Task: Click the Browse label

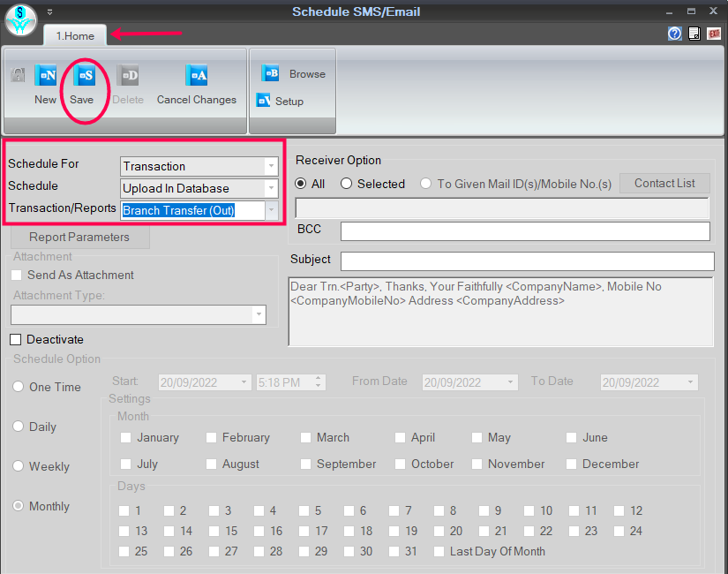Action: [x=307, y=74]
